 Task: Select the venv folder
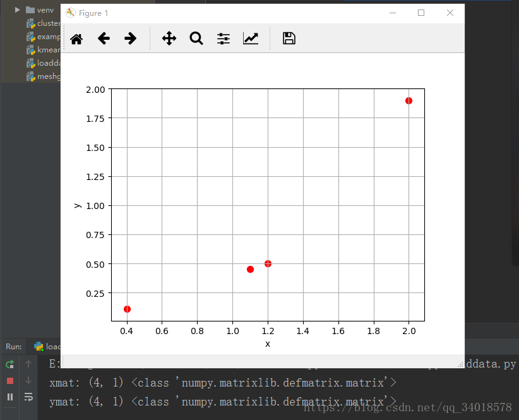pos(40,10)
